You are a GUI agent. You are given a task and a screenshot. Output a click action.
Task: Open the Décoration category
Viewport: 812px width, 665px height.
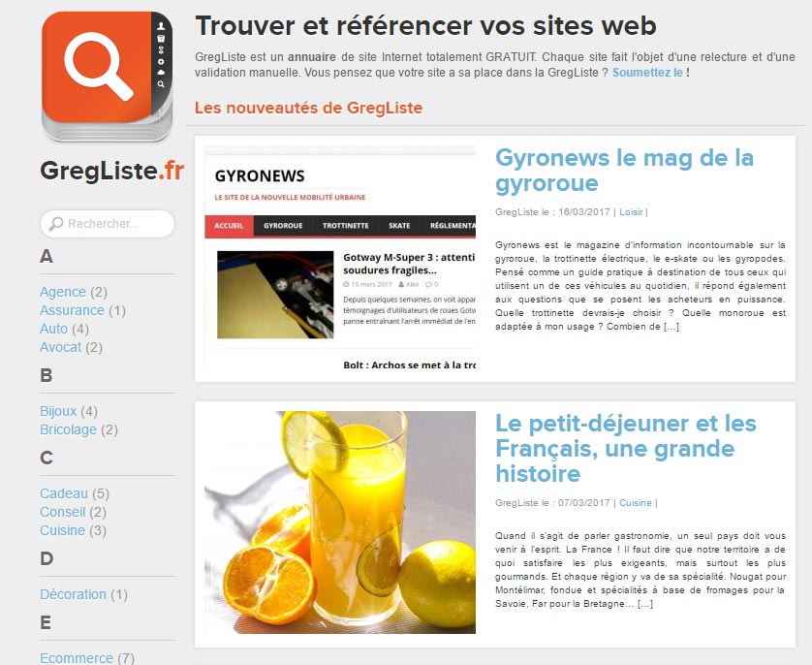(73, 594)
